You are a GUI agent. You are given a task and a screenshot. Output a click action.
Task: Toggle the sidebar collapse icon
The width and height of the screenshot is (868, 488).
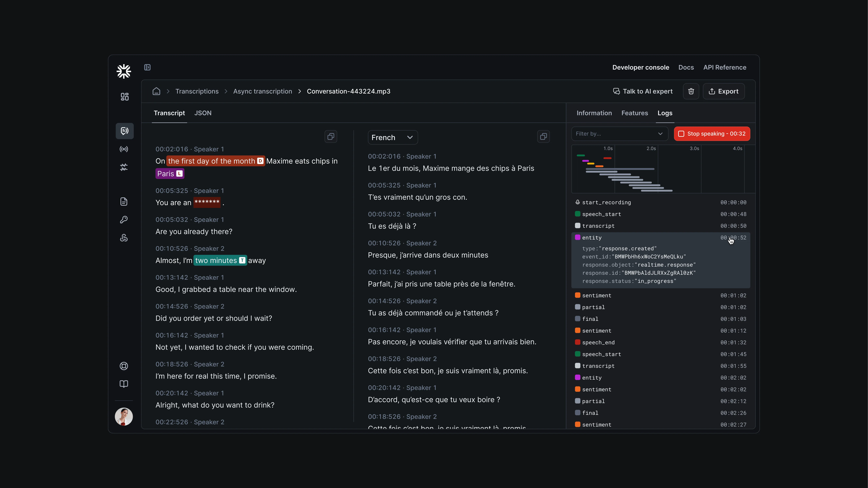(147, 67)
